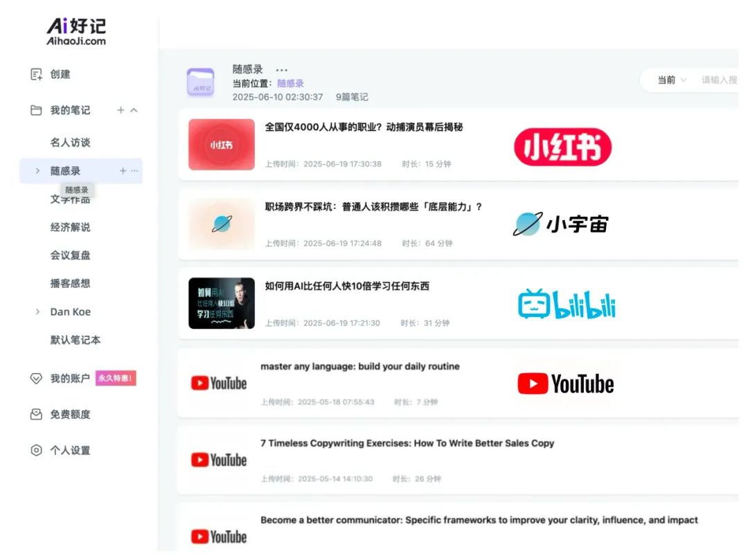Image resolution: width=748 pixels, height=560 pixels.
Task: Follow the 随感录 breadcrumb link
Action: (x=290, y=83)
